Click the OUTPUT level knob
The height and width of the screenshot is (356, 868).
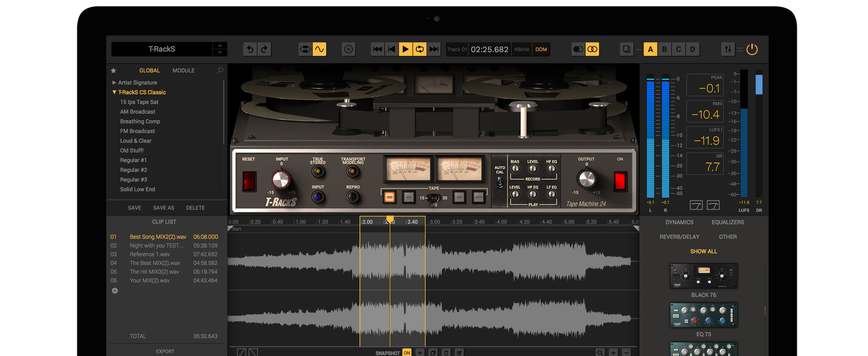click(586, 179)
